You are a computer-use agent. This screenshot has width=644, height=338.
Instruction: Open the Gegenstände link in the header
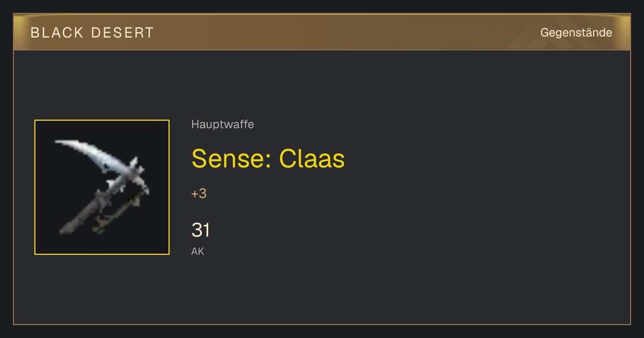point(576,33)
